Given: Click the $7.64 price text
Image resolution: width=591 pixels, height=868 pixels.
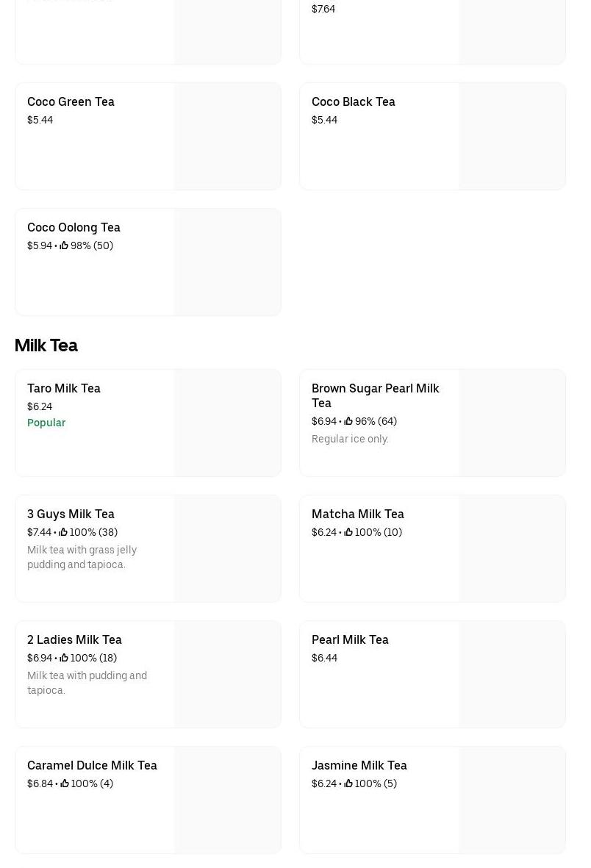Looking at the screenshot, I should click(323, 9).
